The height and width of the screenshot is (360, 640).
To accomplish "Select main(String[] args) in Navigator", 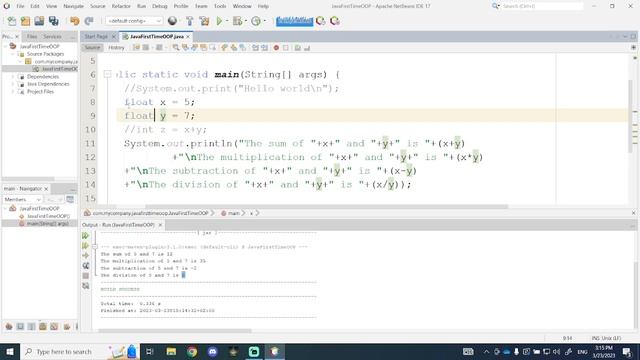I will [x=47, y=224].
